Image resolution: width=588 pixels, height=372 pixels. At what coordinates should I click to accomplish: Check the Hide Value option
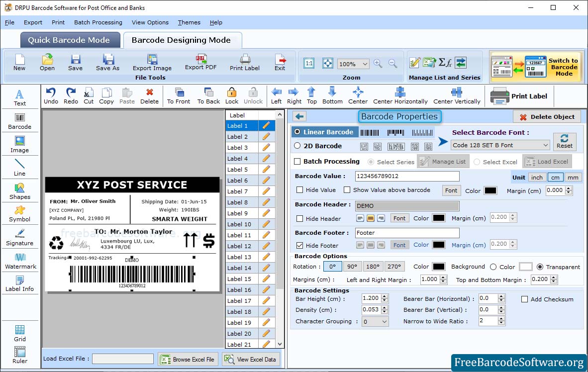coord(299,190)
